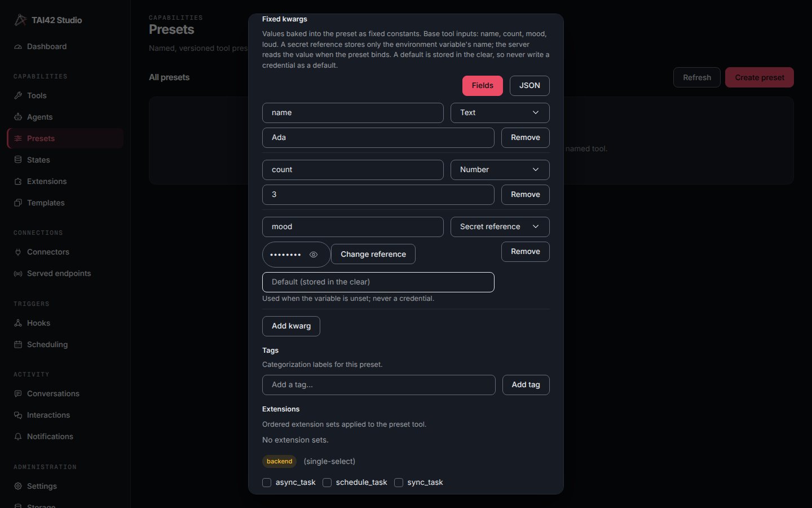The width and height of the screenshot is (812, 508).
Task: Remove the mood kwarg
Action: click(526, 252)
